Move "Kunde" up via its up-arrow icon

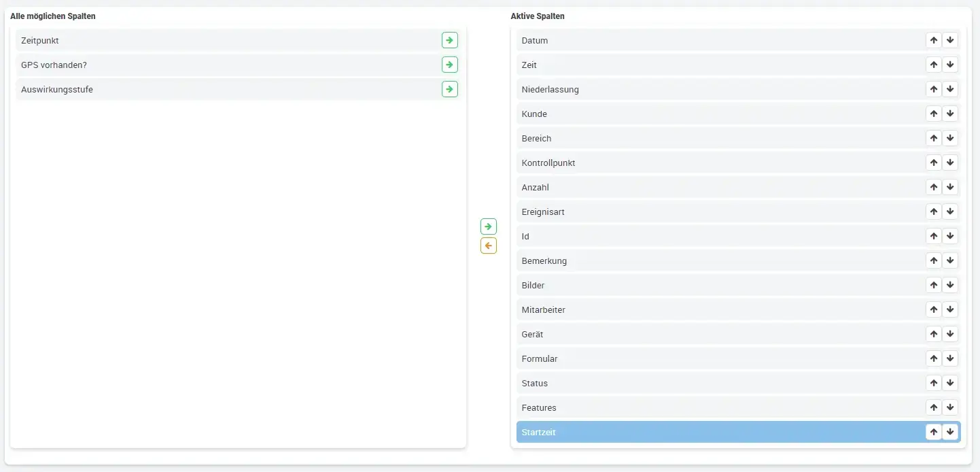click(933, 114)
